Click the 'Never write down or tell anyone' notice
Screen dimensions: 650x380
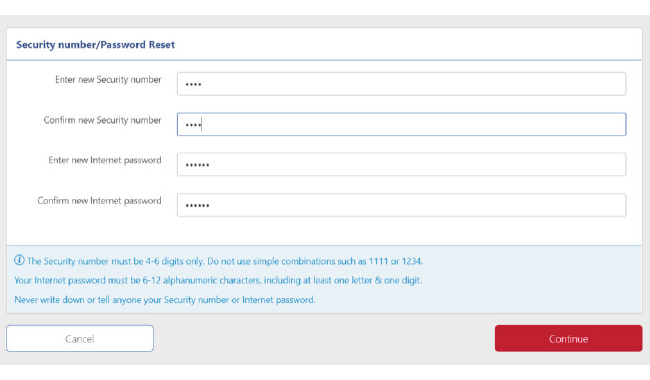click(x=165, y=300)
